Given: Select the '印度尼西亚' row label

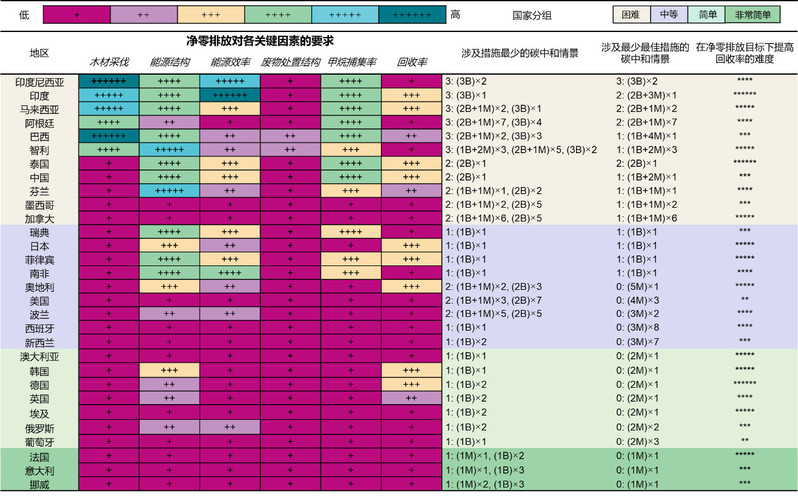Looking at the screenshot, I should pos(39,80).
